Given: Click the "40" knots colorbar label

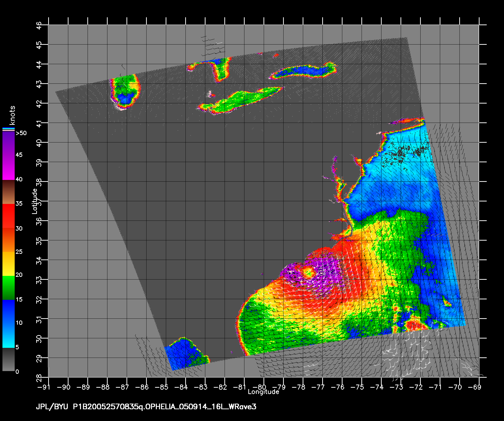Looking at the screenshot, I should tap(19, 179).
